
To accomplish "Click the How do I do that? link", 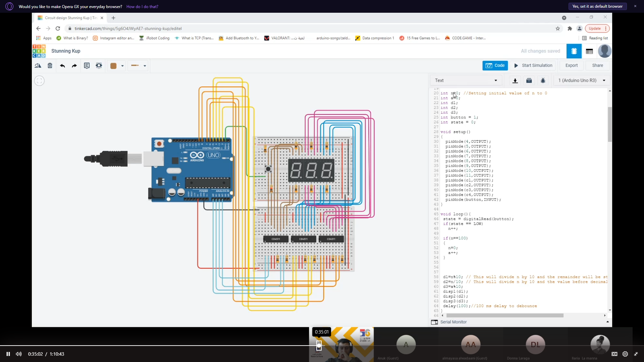I will coord(142,7).
